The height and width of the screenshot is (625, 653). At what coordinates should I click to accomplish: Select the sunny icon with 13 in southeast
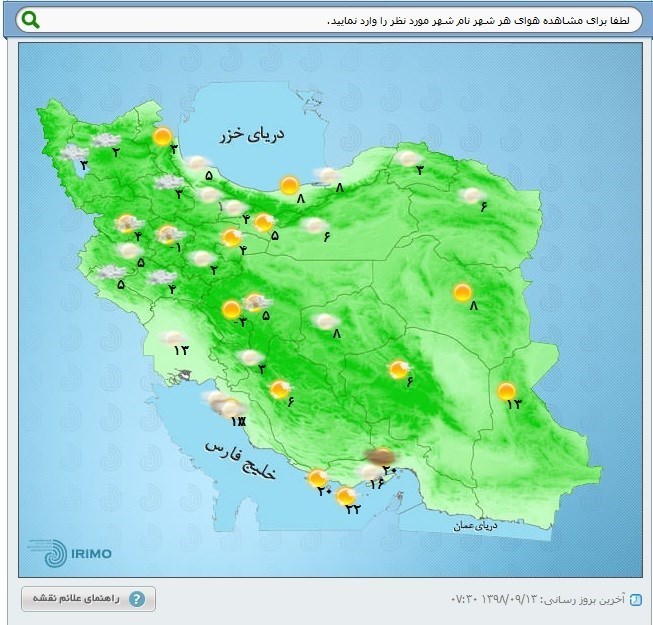(x=507, y=391)
